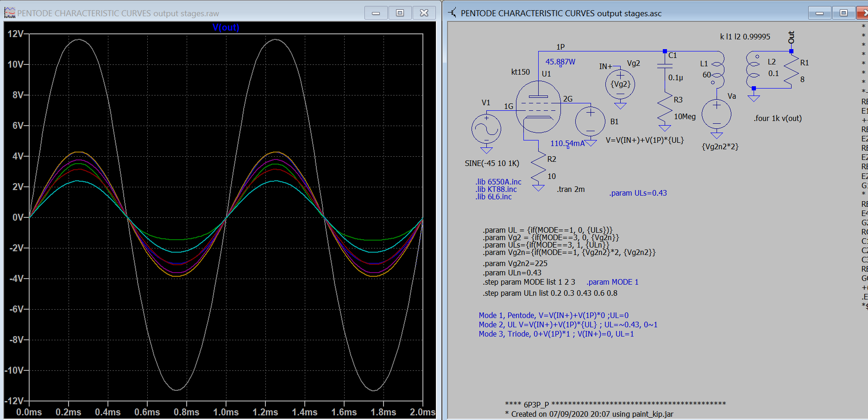Click the '.param Vg2n2=225' directive
The height and width of the screenshot is (420, 868).
(x=515, y=263)
